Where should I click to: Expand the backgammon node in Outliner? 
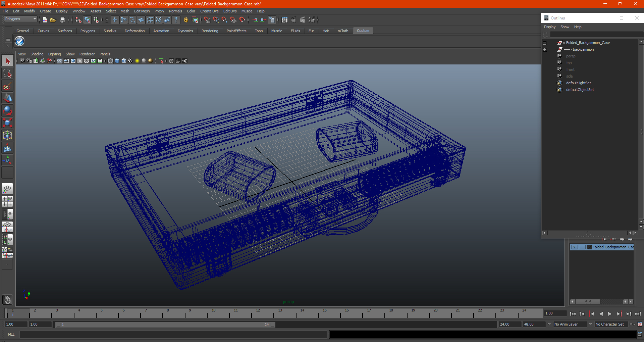point(545,49)
